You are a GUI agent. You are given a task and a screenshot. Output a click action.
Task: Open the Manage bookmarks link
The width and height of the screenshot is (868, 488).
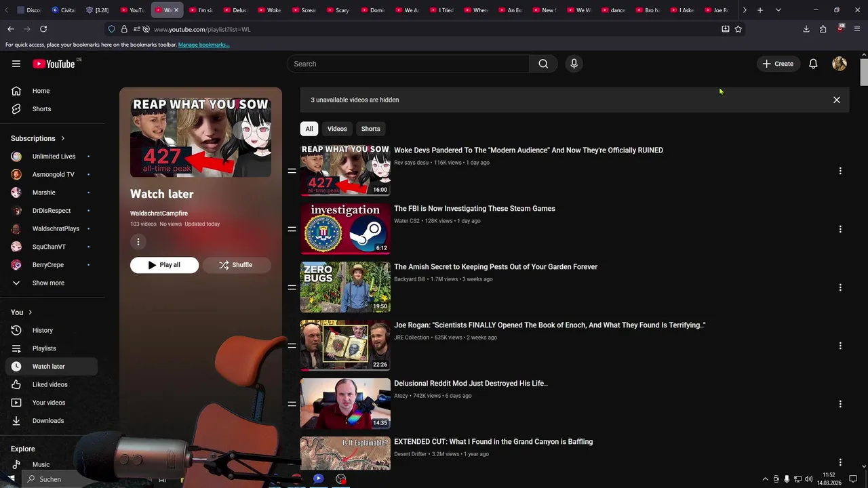coord(203,45)
